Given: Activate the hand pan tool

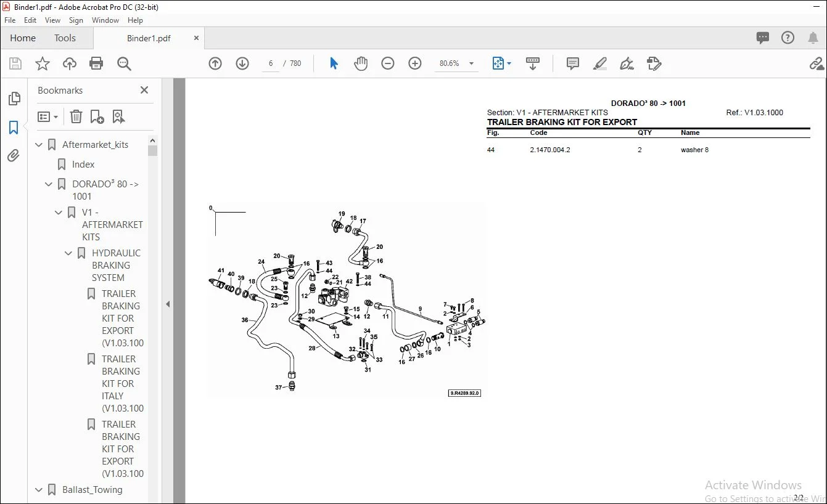Looking at the screenshot, I should click(361, 63).
